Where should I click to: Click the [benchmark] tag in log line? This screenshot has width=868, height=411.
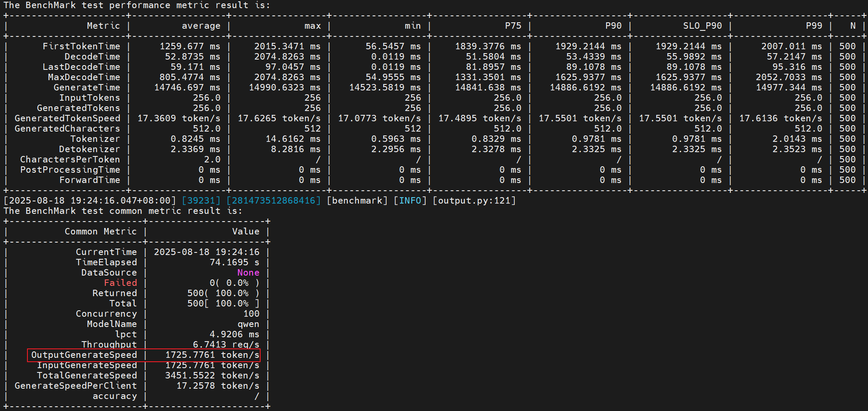357,201
